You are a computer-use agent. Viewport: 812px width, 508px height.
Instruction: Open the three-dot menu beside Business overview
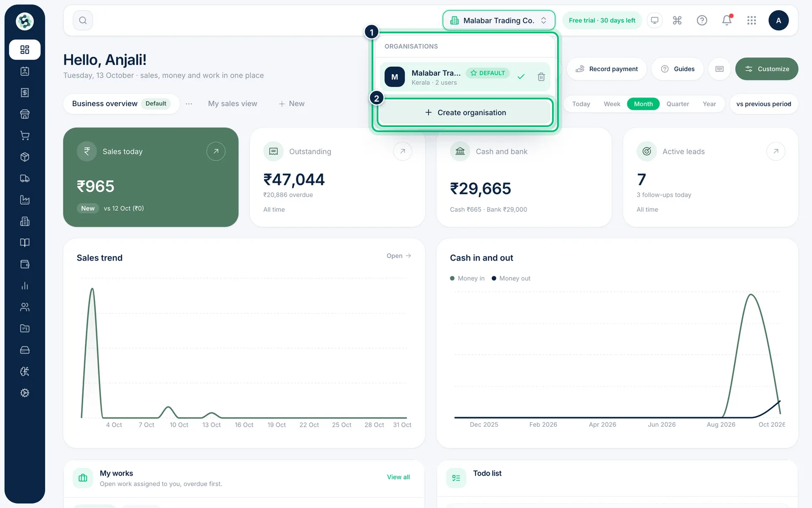point(189,104)
